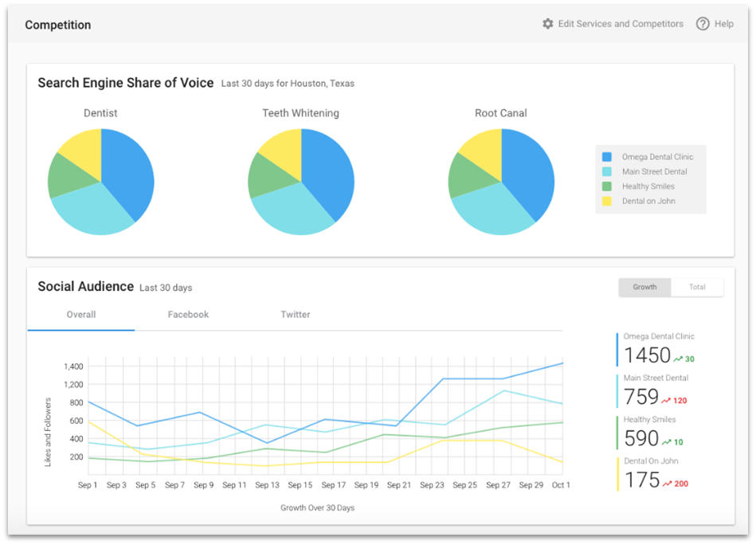Click the Root Canal pie chart
This screenshot has width=756, height=545.
[501, 182]
